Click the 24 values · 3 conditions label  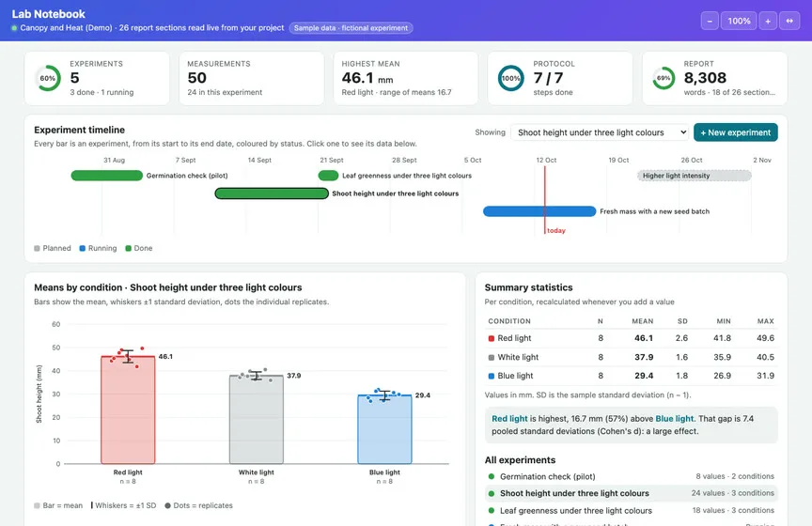[733, 493]
